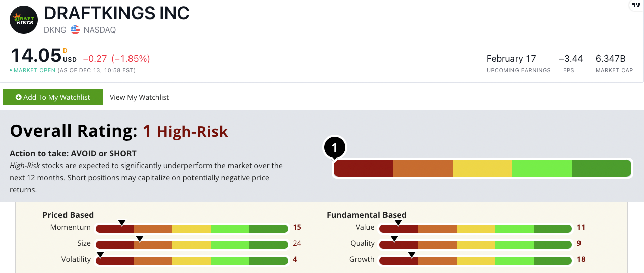Click the Momentum bar triangle marker
644x273 pixels.
click(121, 223)
